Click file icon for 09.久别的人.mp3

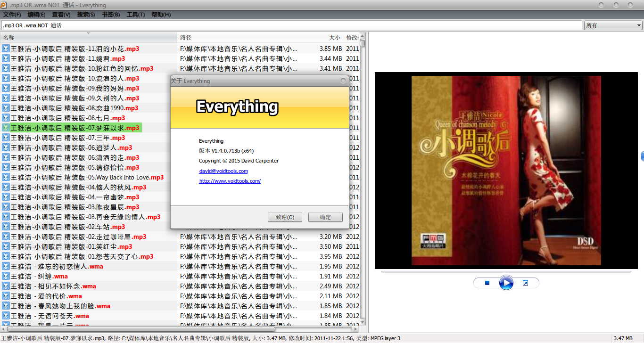click(6, 98)
